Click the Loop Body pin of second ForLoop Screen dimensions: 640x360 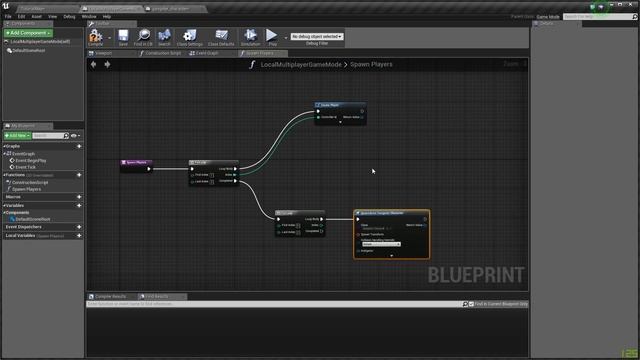click(x=322, y=219)
